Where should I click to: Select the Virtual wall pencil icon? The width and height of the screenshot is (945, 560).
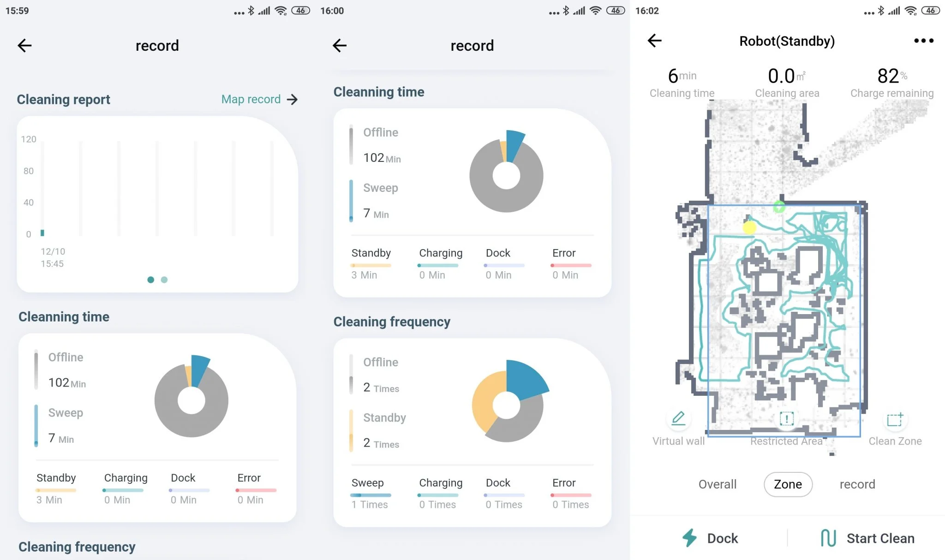tap(678, 418)
